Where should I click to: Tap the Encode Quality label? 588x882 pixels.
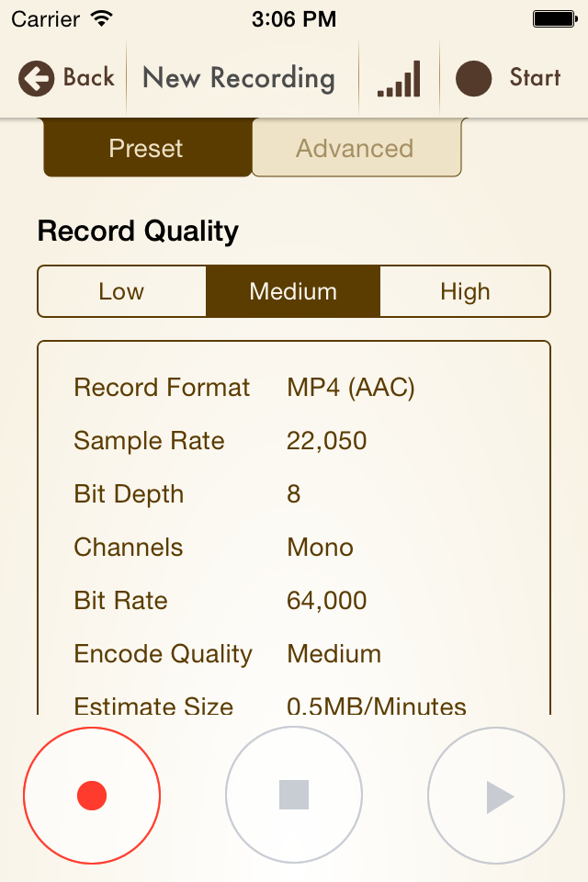click(164, 653)
